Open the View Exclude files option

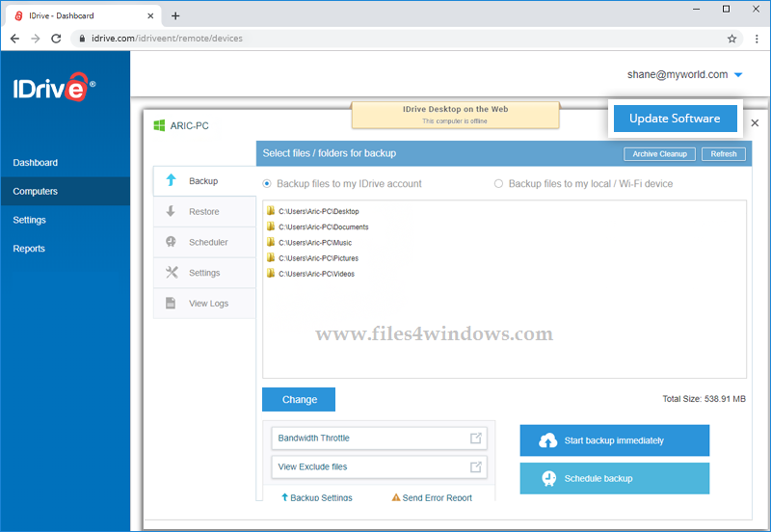379,466
